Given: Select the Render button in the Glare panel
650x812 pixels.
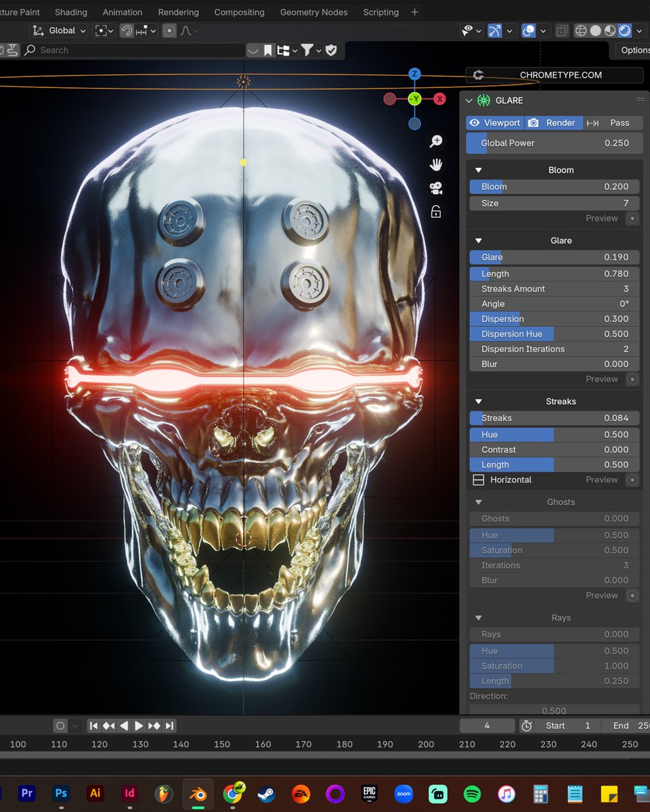Looking at the screenshot, I should 553,122.
